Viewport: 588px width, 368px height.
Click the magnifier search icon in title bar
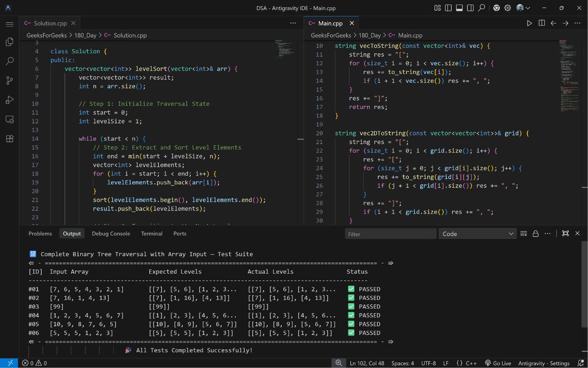point(482,8)
